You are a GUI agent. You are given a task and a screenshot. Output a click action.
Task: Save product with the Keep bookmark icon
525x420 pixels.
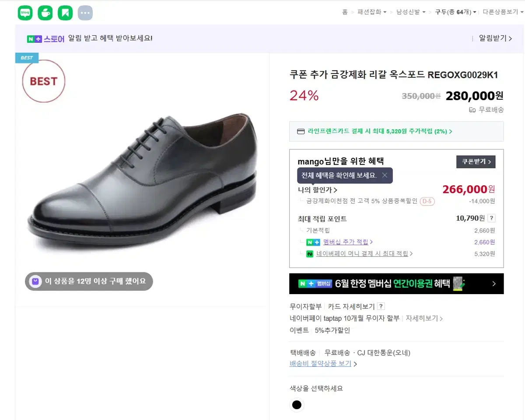pos(65,13)
